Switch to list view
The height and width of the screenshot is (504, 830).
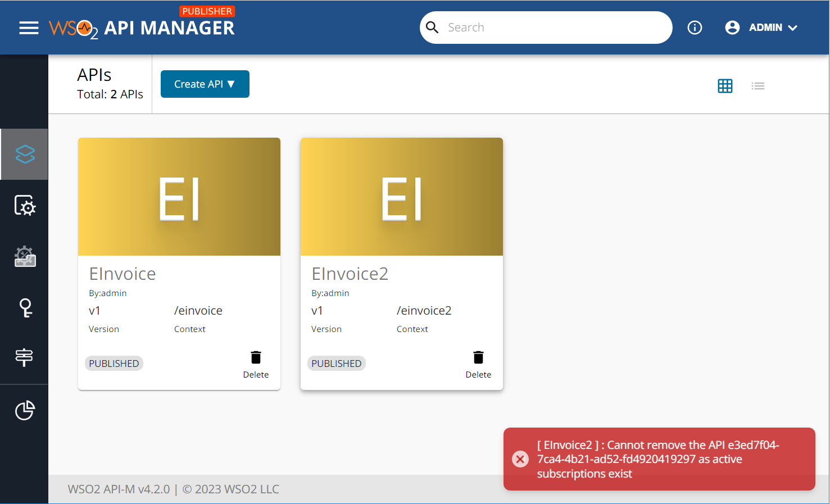758,86
